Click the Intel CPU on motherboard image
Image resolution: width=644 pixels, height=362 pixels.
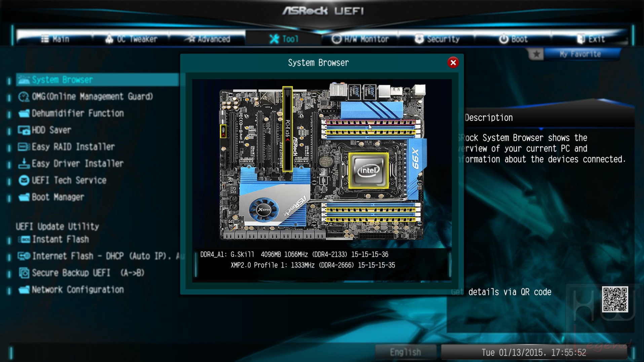coord(369,170)
